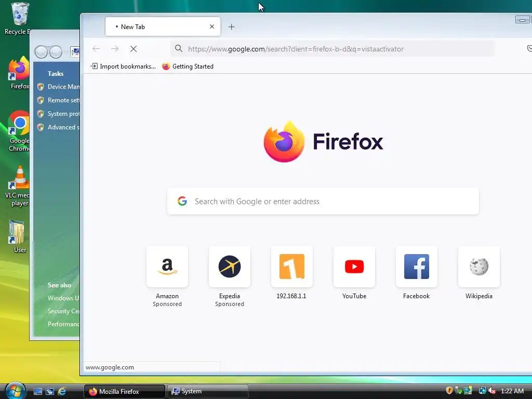The image size is (532, 399).
Task: Click the Tasks heading in System window
Action: (56, 74)
